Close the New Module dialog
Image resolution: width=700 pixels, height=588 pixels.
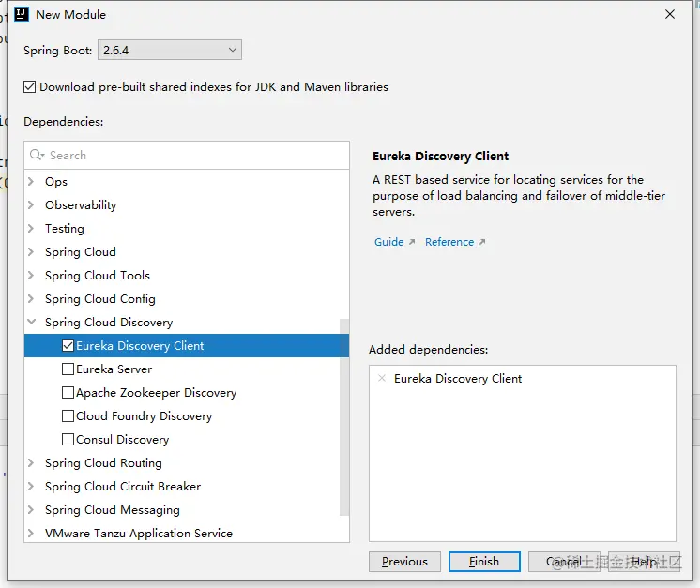coord(670,14)
